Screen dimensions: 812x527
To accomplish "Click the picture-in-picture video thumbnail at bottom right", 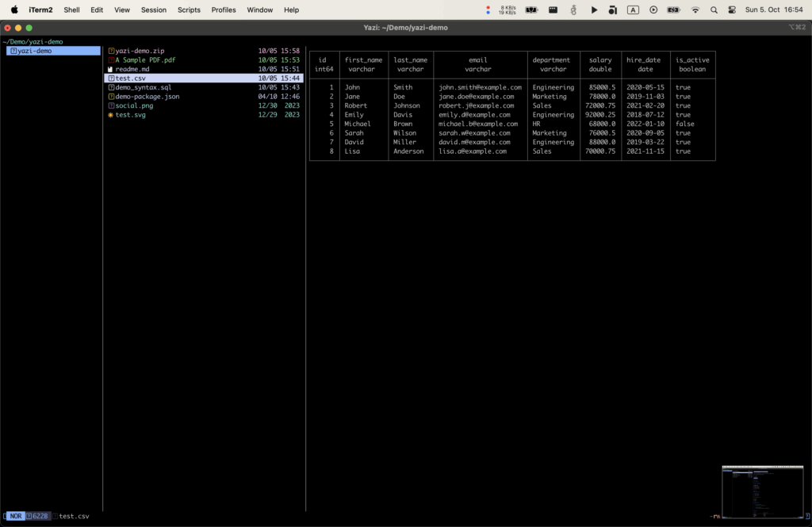I will tap(762, 491).
